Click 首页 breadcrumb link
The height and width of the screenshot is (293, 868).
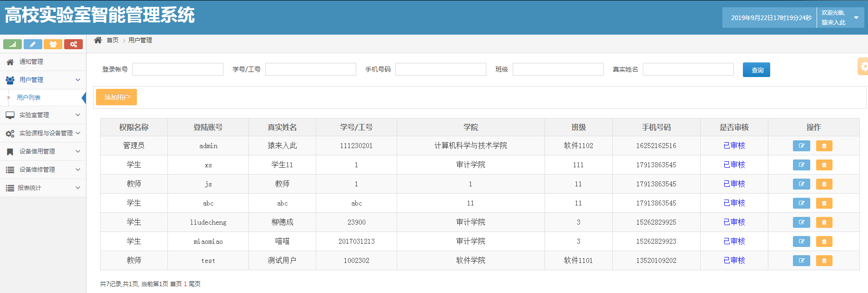pyautogui.click(x=112, y=40)
